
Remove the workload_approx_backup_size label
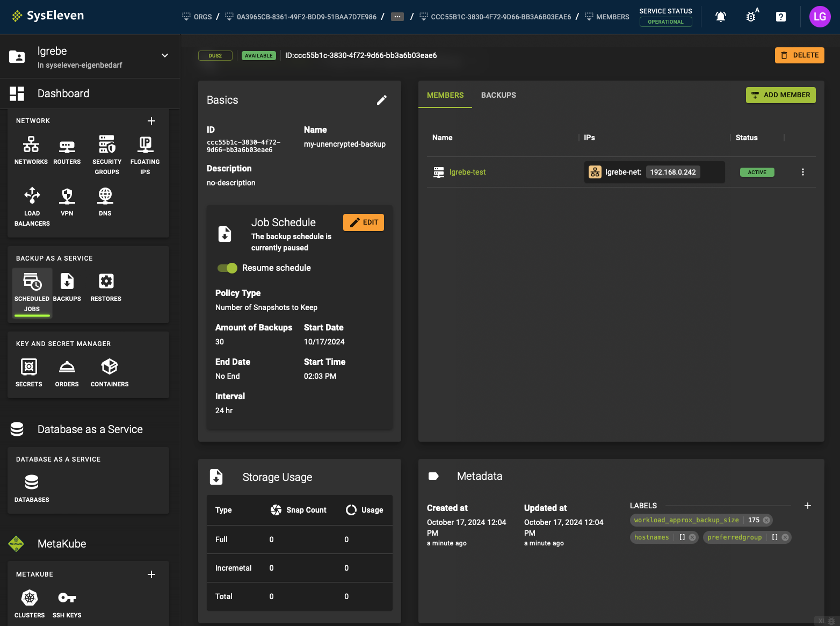(766, 520)
